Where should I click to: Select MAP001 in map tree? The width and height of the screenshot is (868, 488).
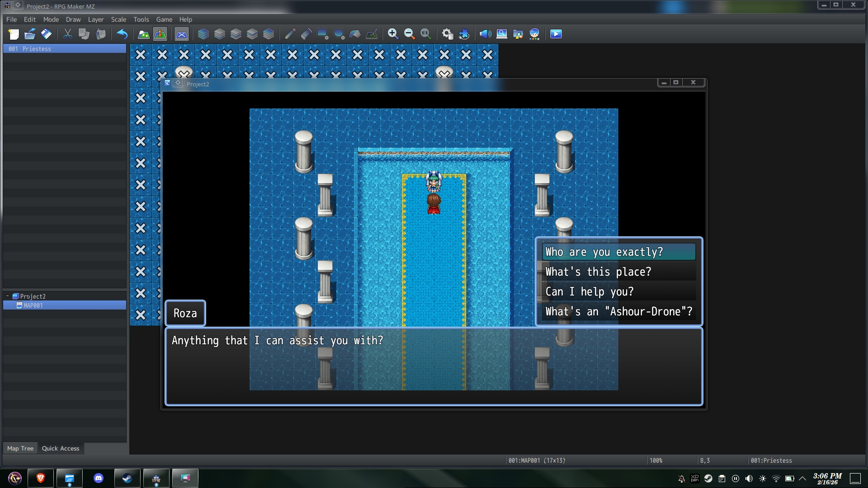click(x=33, y=305)
